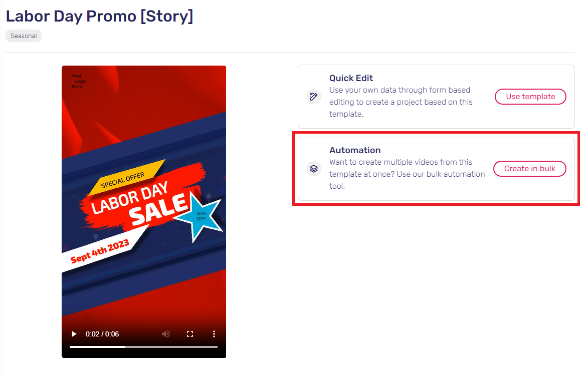The width and height of the screenshot is (588, 376).
Task: Click the 0:02 / 0:06 time display
Action: [102, 334]
